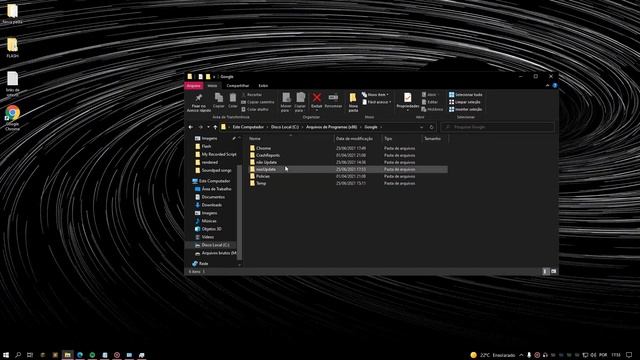The height and width of the screenshot is (360, 640).
Task: Open the Novo item dropdown
Action: (x=375, y=95)
